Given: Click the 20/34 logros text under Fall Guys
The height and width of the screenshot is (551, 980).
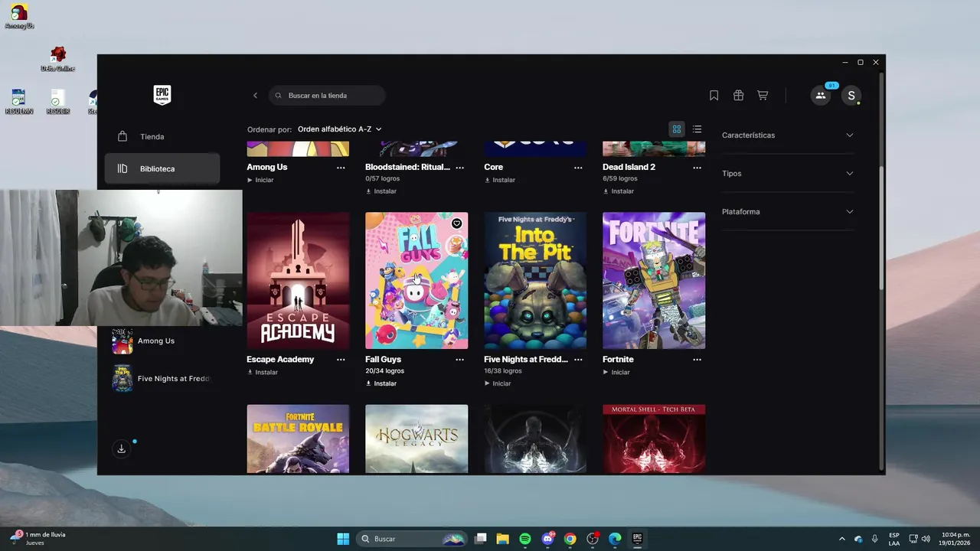Looking at the screenshot, I should (x=385, y=371).
